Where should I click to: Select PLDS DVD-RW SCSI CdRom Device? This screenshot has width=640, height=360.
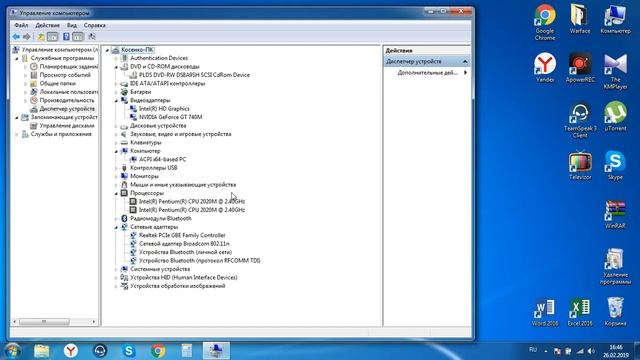194,75
